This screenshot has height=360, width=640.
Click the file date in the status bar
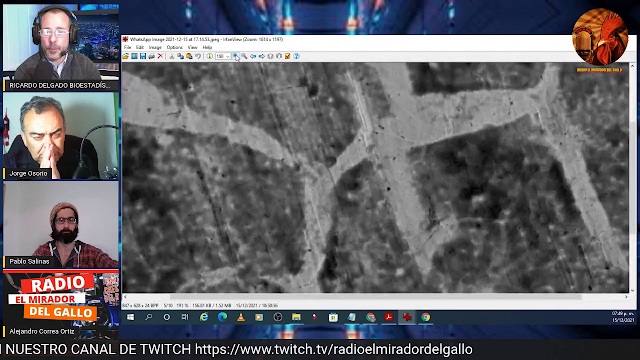click(257, 305)
